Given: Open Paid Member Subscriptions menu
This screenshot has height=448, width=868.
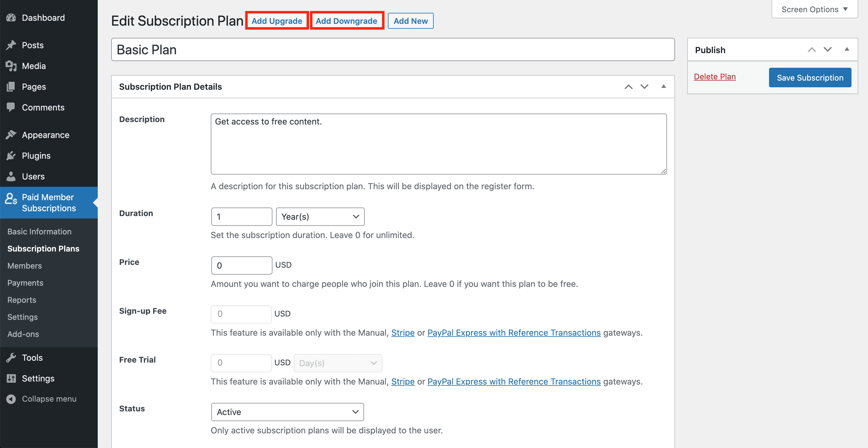Looking at the screenshot, I should (x=49, y=203).
